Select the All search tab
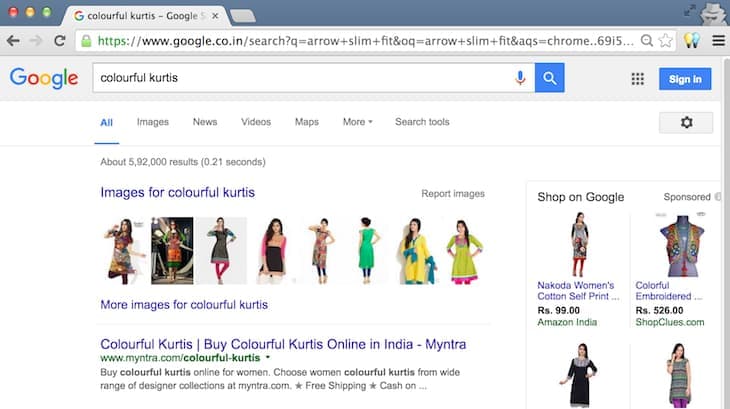This screenshot has height=409, width=730. click(107, 122)
